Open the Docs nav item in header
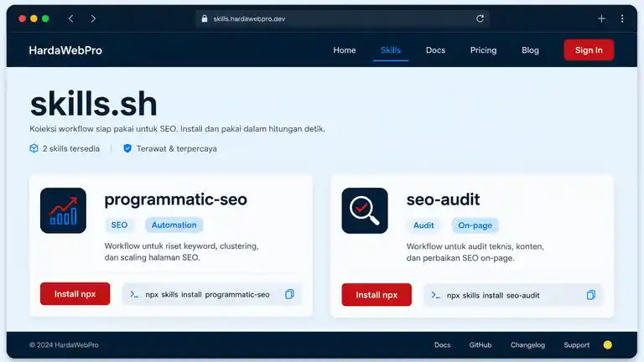The image size is (644, 362). [x=435, y=50]
